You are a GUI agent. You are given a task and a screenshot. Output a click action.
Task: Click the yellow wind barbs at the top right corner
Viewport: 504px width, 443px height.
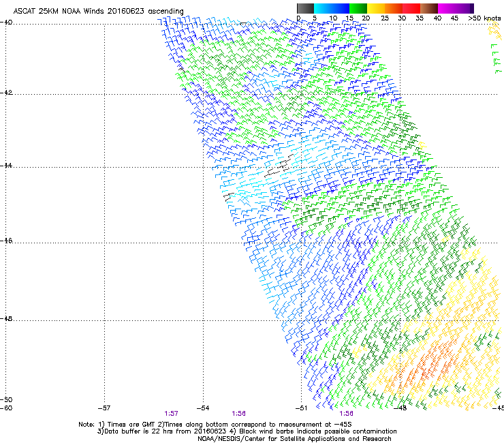point(494,29)
